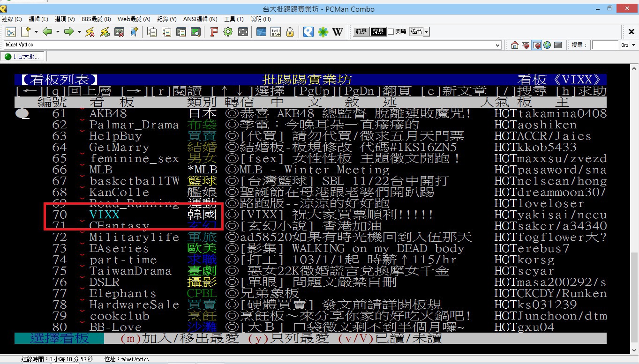Click the padlock lock icon

pos(290,32)
